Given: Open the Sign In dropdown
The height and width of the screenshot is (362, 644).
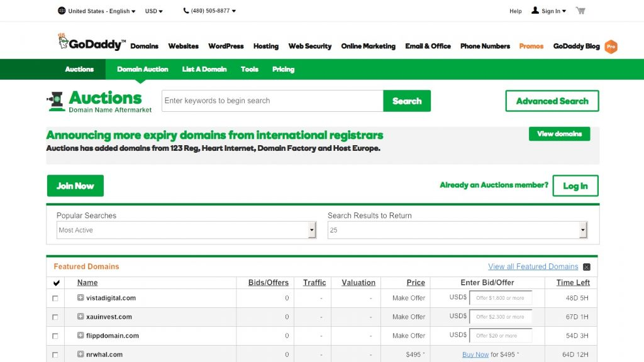Looking at the screenshot, I should tap(548, 11).
